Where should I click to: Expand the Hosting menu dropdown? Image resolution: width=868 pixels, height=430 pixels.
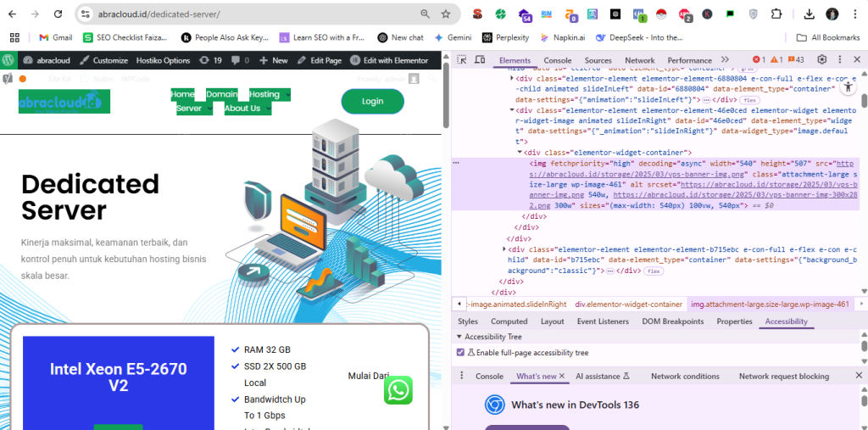pyautogui.click(x=288, y=95)
